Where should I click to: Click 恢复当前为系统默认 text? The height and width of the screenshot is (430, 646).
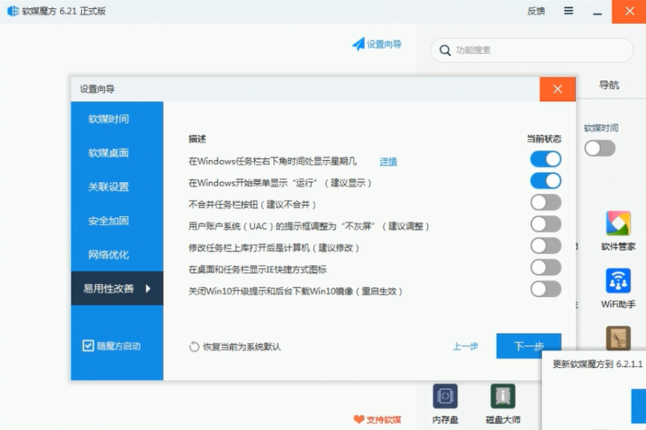click(x=242, y=347)
